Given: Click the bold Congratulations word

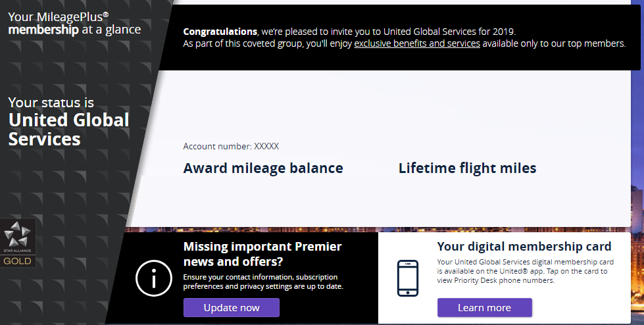Looking at the screenshot, I should pos(220,31).
